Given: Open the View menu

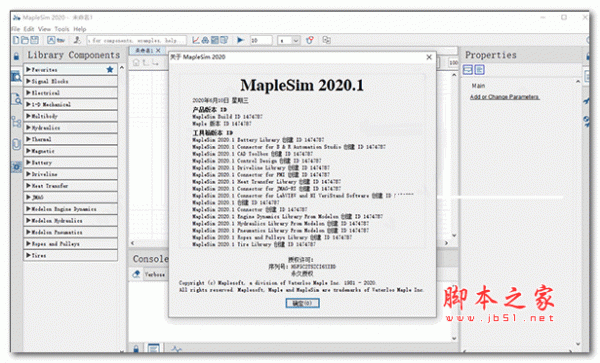Looking at the screenshot, I should (44, 29).
